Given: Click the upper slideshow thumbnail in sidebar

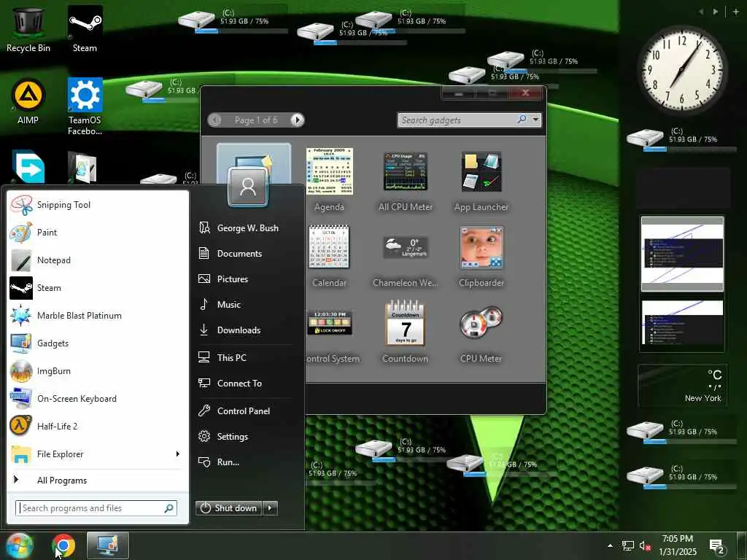Looking at the screenshot, I should tap(682, 254).
